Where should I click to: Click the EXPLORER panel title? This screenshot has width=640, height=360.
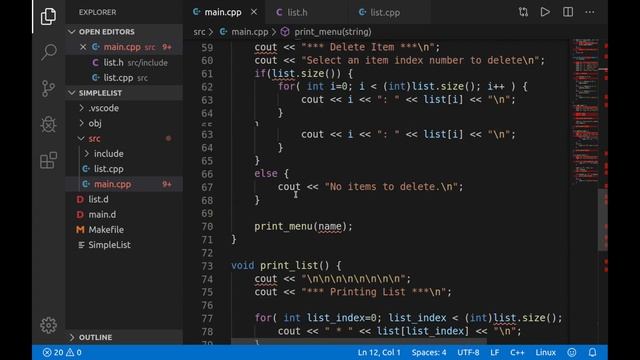[x=97, y=12]
